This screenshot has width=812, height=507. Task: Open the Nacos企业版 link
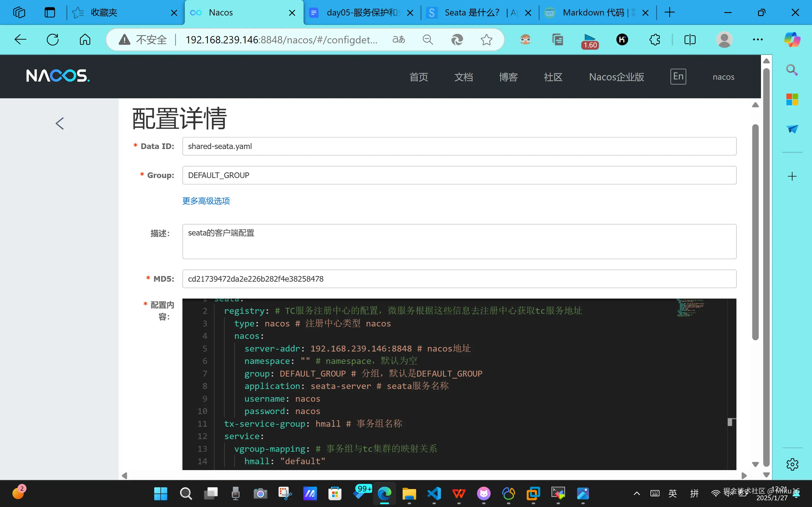[616, 77]
